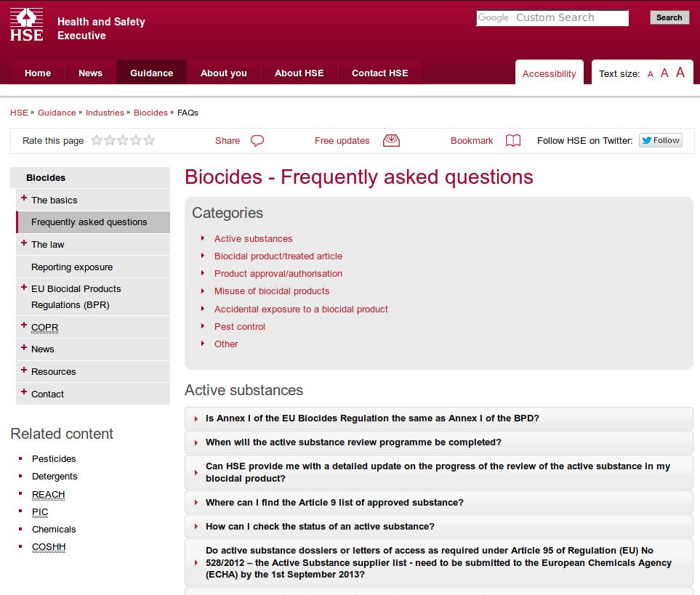Rate the page three stars
The width and height of the screenshot is (700, 595).
pos(123,140)
